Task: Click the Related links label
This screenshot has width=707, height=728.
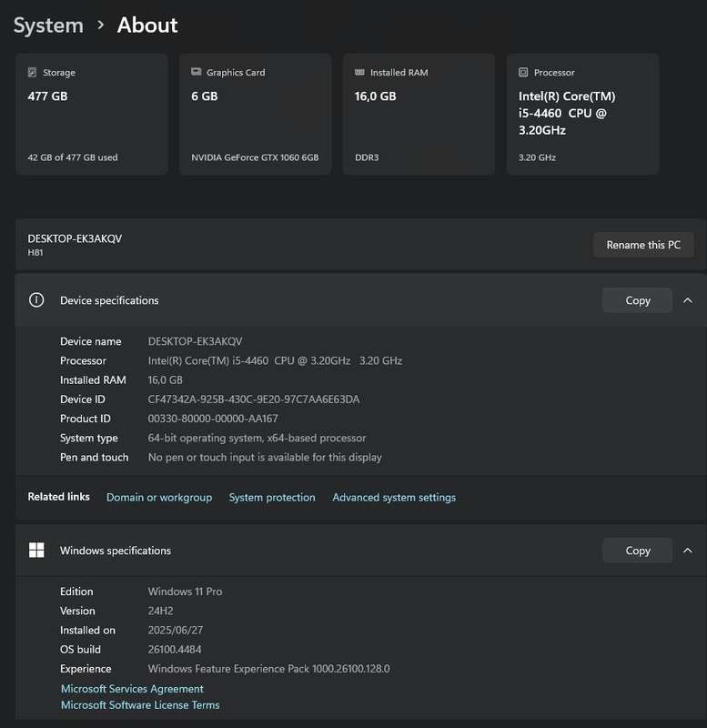Action: pyautogui.click(x=58, y=497)
